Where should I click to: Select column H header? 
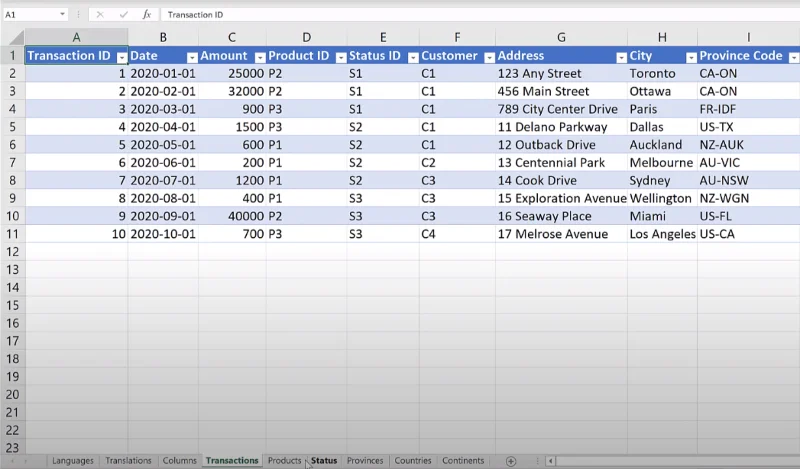[x=662, y=37]
